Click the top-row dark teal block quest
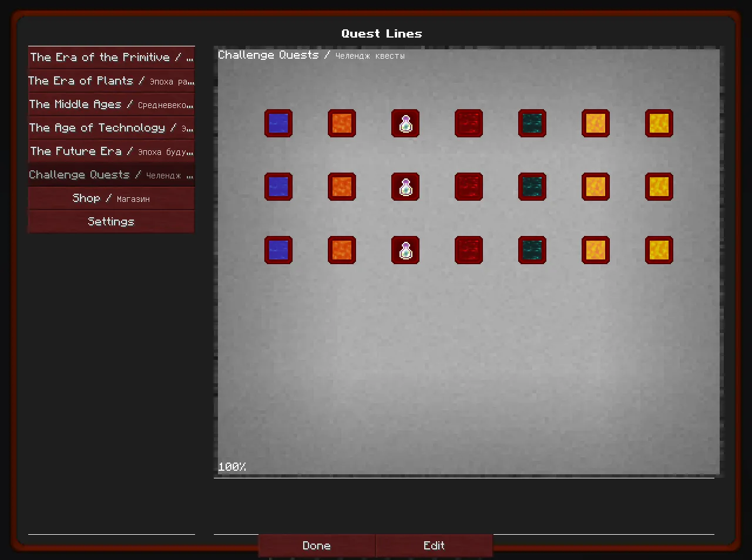This screenshot has height=560, width=752. pyautogui.click(x=532, y=123)
